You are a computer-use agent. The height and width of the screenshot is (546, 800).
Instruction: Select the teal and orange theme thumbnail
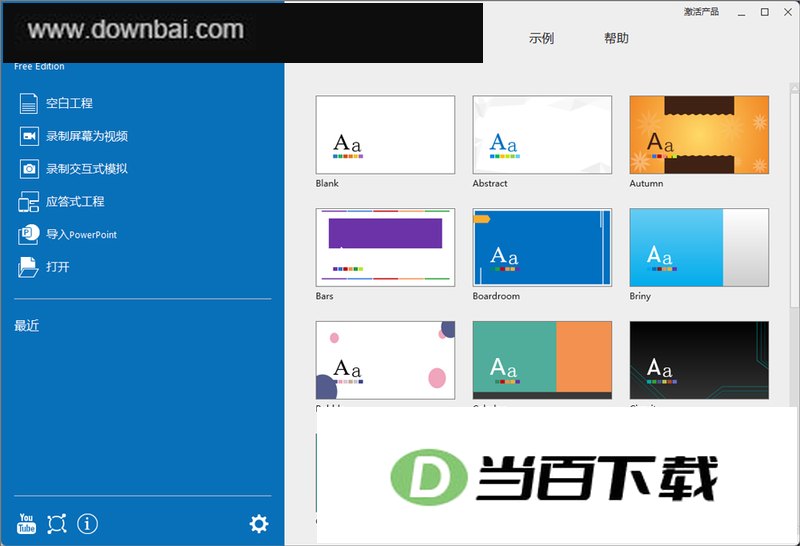pos(542,360)
